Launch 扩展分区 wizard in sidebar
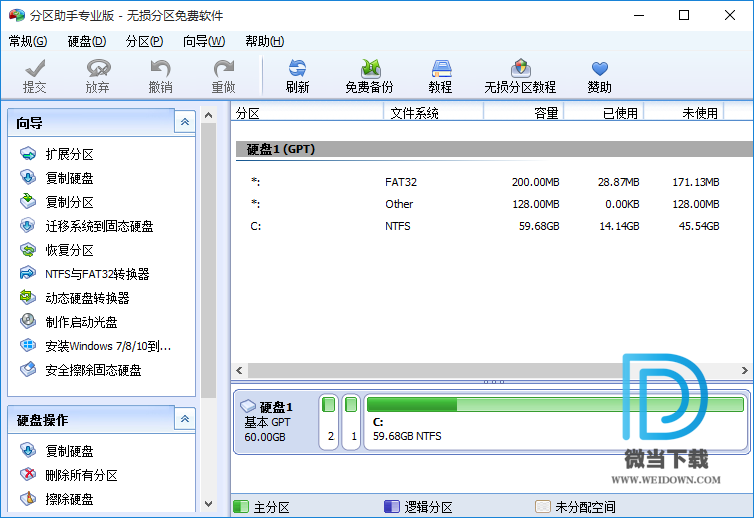This screenshot has height=518, width=754. coord(69,154)
